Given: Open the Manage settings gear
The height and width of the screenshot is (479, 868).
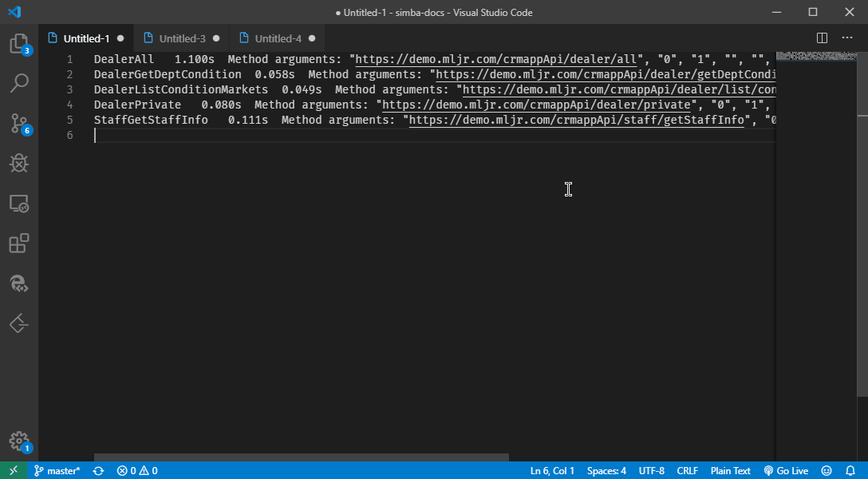Looking at the screenshot, I should click(18, 440).
